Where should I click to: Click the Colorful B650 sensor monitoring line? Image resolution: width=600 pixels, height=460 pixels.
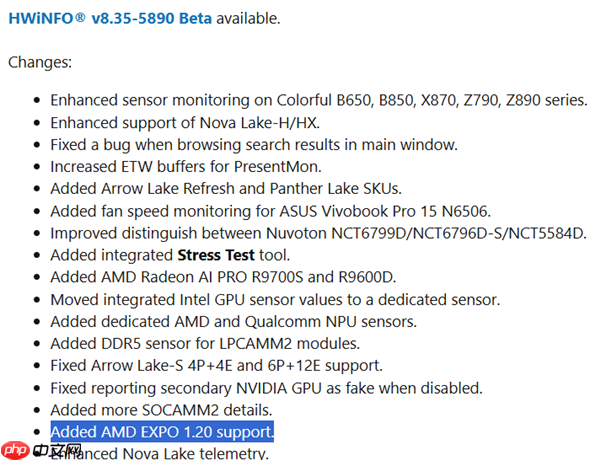coord(318,100)
